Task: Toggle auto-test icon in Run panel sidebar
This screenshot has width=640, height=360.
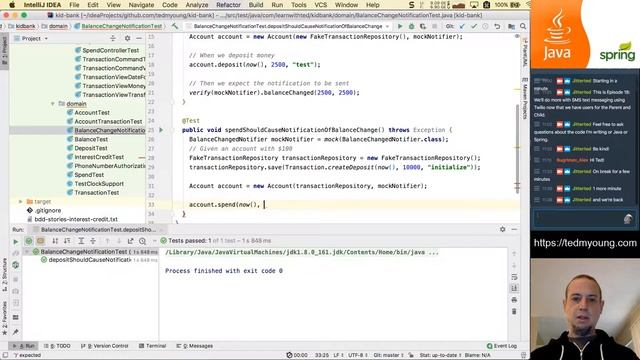Action: coord(16,265)
